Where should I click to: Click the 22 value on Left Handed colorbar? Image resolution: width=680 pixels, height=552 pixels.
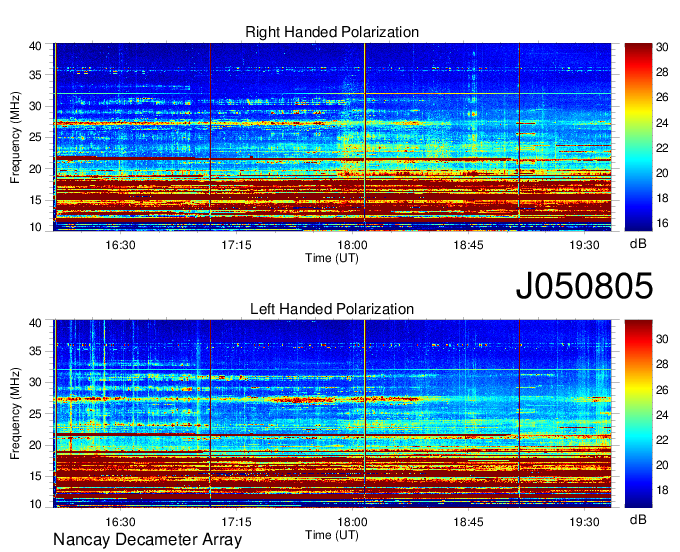pos(662,440)
